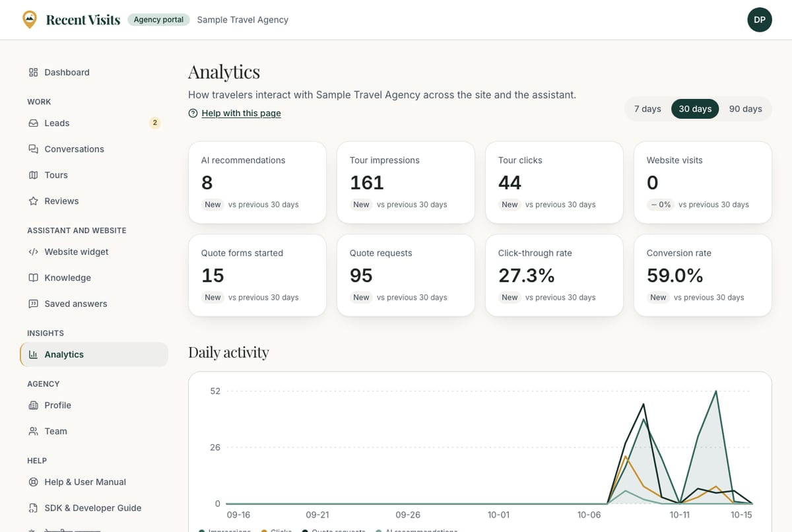The width and height of the screenshot is (792, 532).
Task: Open the agency Profile page
Action: click(94, 405)
